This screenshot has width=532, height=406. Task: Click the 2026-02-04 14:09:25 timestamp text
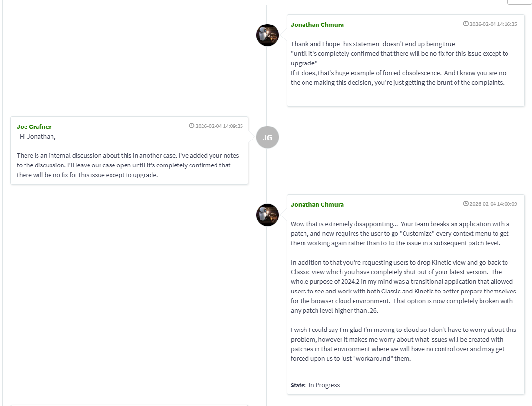tap(219, 126)
